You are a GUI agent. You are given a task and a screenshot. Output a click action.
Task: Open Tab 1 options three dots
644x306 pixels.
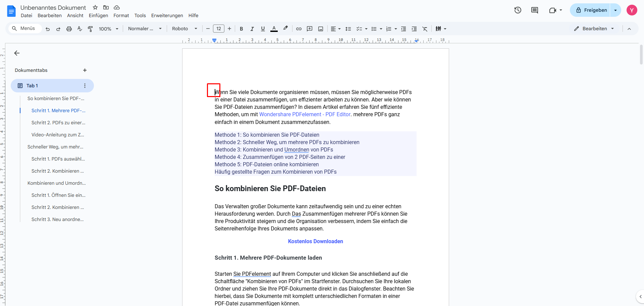point(85,86)
